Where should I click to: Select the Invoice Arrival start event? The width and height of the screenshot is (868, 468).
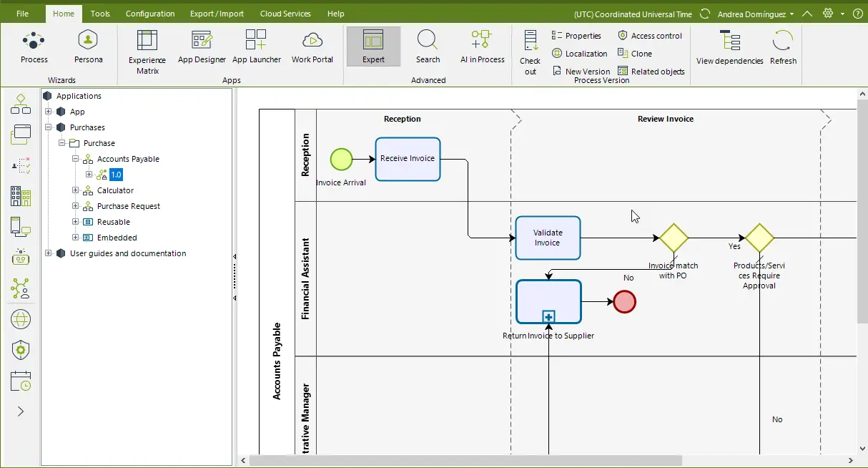(341, 159)
